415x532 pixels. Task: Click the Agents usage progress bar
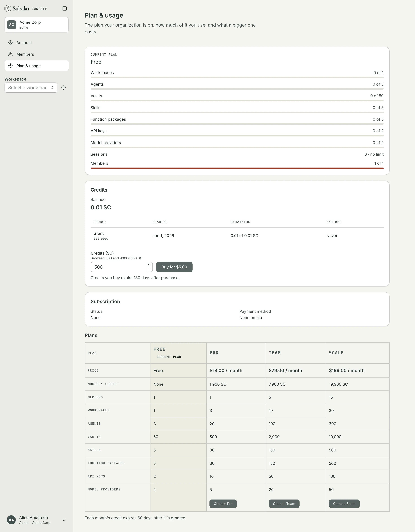(237, 89)
